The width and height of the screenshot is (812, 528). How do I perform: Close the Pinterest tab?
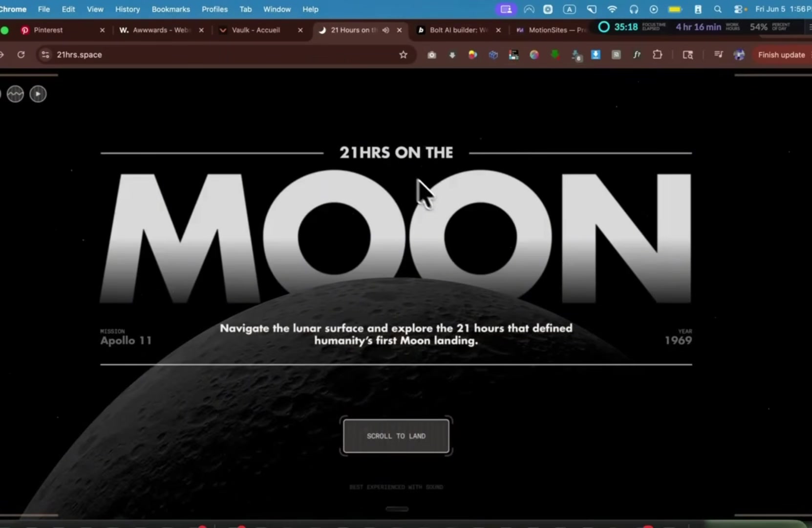click(x=102, y=30)
